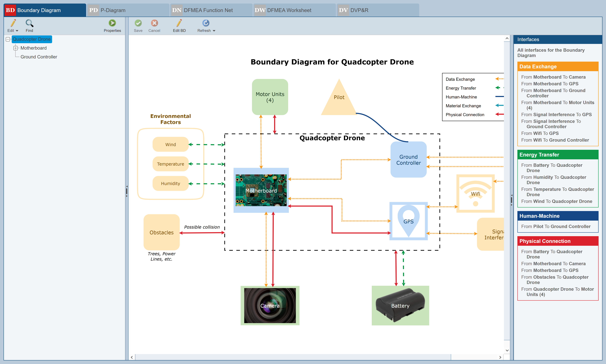Viewport: 606px width, 364px height.
Task: Click the Find magnifier icon
Action: [x=29, y=23]
